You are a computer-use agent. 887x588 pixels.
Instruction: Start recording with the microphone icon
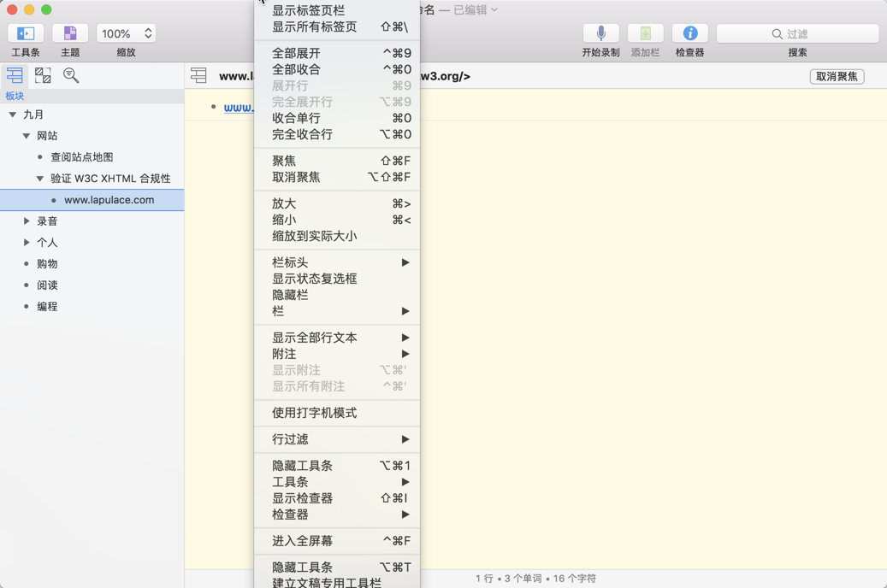coord(600,33)
